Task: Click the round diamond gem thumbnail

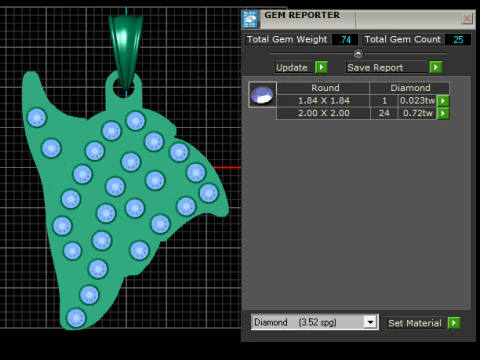Action: click(262, 95)
